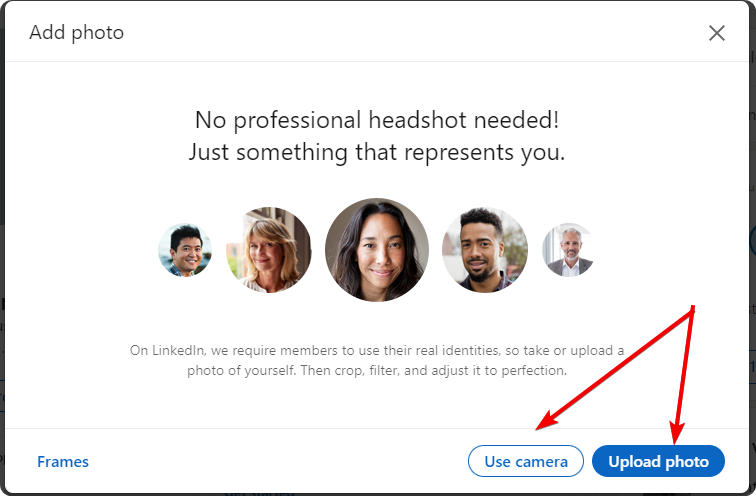Viewport: 756px width, 496px height.
Task: Click the "crop, filter, and adjust" text line
Action: 377,370
